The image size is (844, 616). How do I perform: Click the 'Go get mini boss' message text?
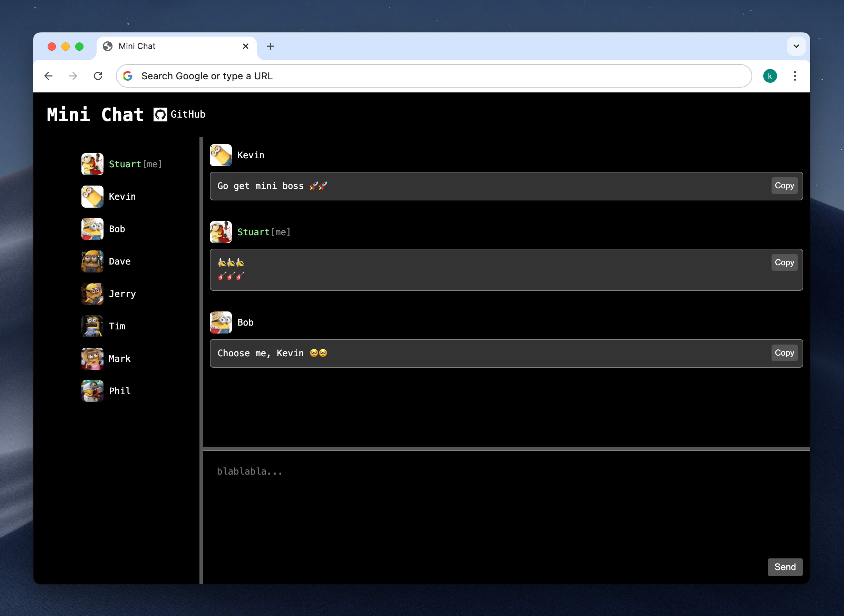[x=272, y=186]
